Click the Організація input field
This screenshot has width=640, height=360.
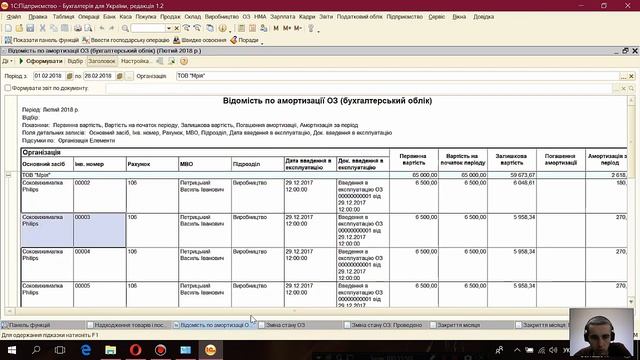click(398, 76)
